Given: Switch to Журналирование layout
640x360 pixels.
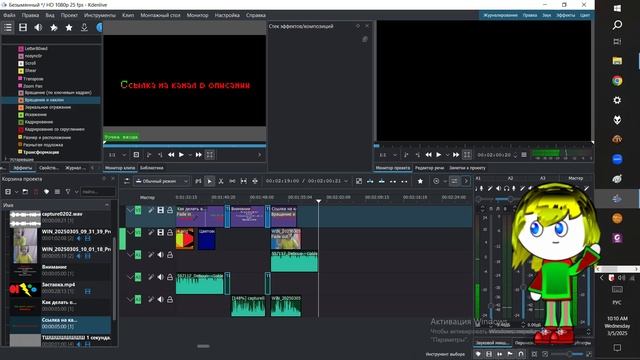Looking at the screenshot, I should (500, 15).
